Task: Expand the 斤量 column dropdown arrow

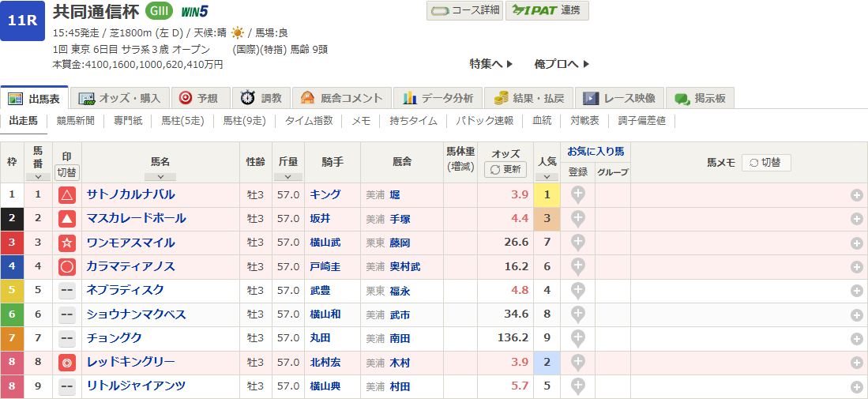Action: click(287, 177)
